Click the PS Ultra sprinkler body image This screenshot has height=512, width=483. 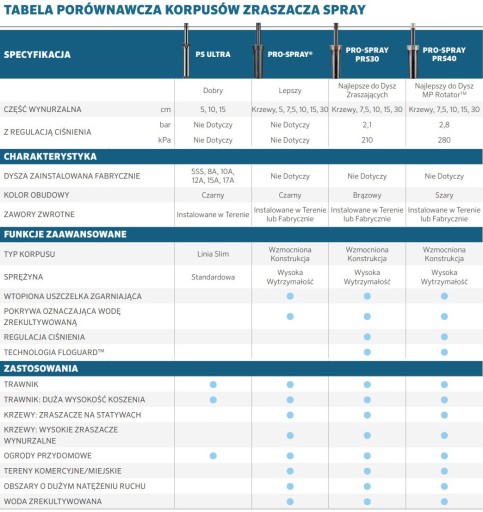[186, 51]
